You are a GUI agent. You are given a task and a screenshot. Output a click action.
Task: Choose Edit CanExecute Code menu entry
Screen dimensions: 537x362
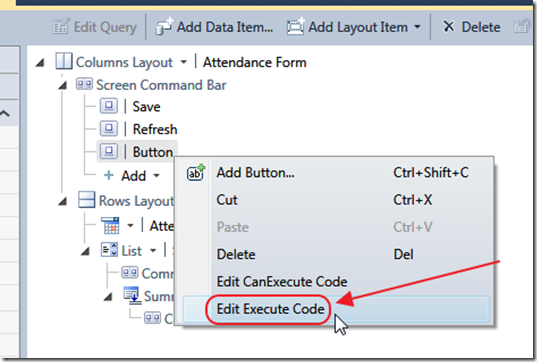(x=282, y=282)
